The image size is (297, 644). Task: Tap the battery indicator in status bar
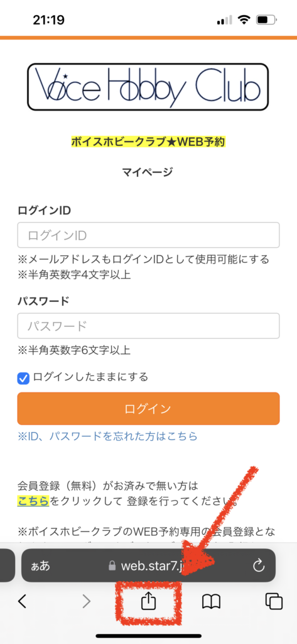tap(267, 19)
